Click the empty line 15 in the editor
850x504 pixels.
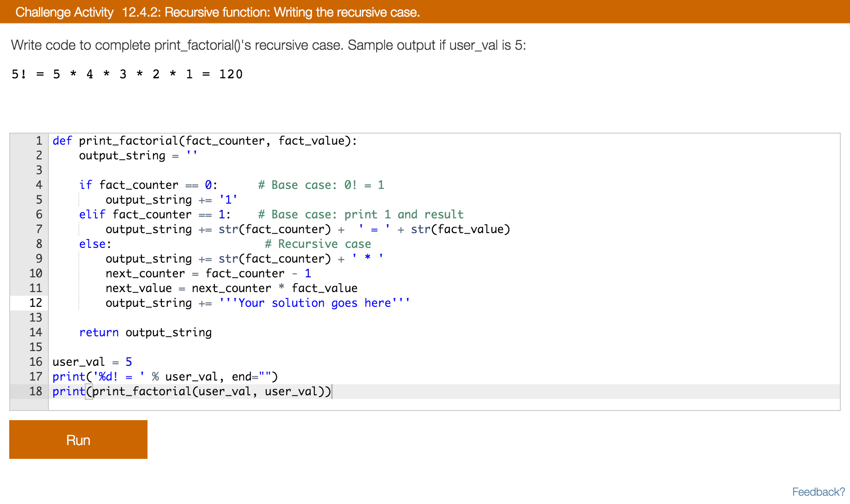138,347
